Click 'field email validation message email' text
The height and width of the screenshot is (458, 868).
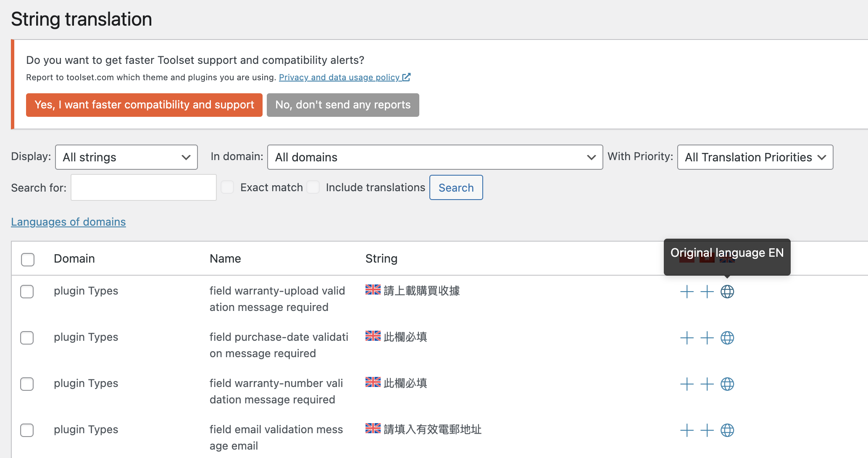(276, 437)
